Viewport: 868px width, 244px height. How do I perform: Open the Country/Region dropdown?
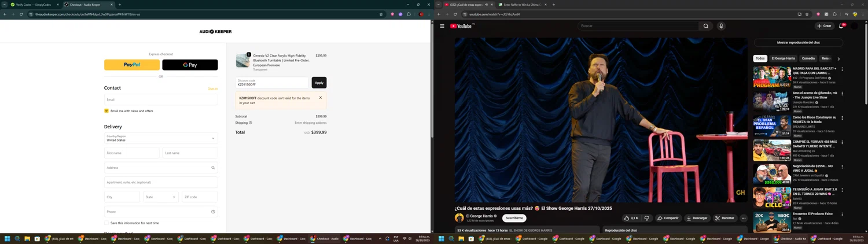pyautogui.click(x=161, y=138)
